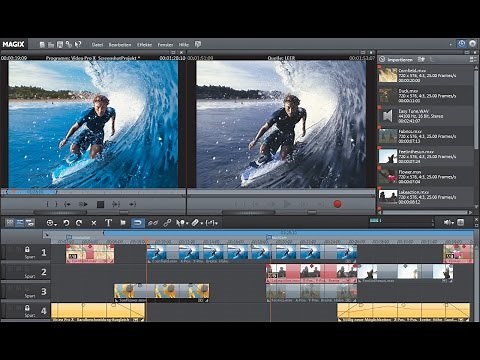
Task: Toggle the highlighted magnet snap button
Action: pos(138,223)
